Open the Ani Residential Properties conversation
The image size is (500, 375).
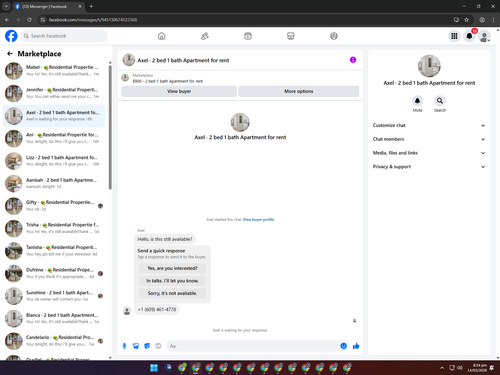(54, 138)
